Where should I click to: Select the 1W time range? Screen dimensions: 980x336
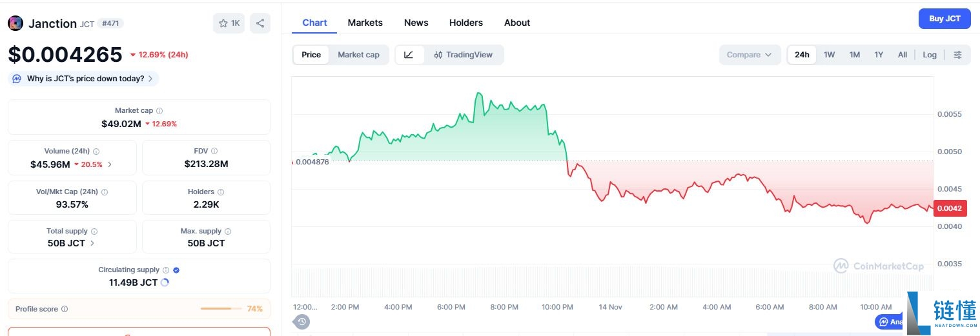pyautogui.click(x=829, y=55)
